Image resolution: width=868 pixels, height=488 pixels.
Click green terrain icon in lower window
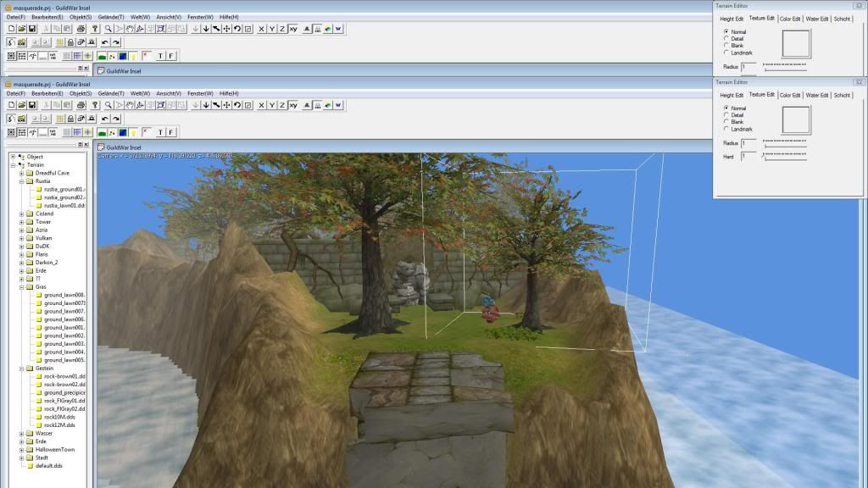pos(102,132)
